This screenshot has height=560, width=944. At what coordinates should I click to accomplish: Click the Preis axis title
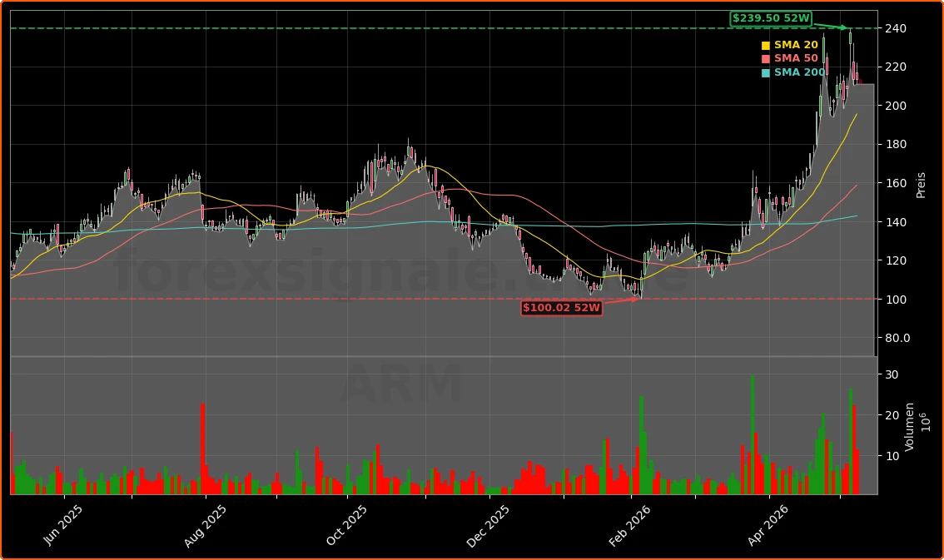(921, 186)
